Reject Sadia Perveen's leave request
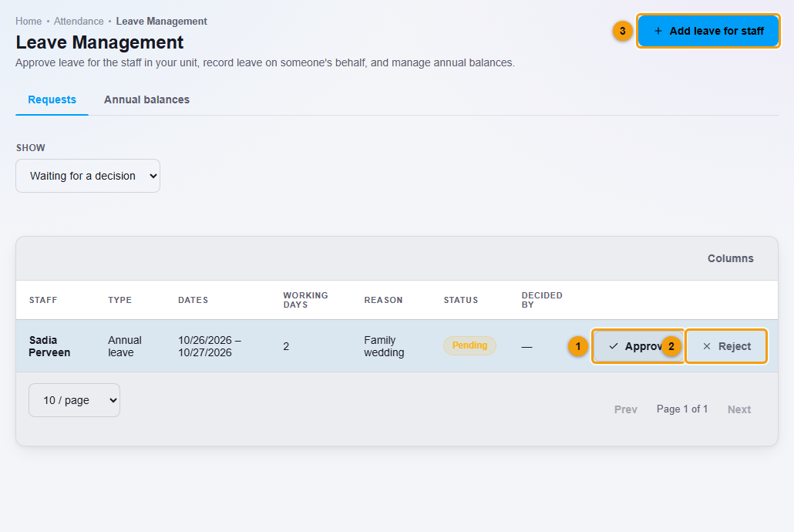This screenshot has width=794, height=532. coord(726,346)
